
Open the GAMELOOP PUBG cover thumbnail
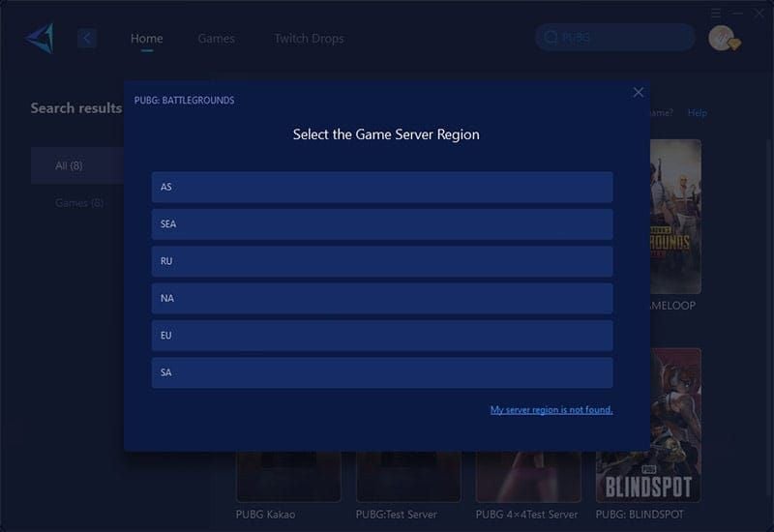click(x=675, y=217)
